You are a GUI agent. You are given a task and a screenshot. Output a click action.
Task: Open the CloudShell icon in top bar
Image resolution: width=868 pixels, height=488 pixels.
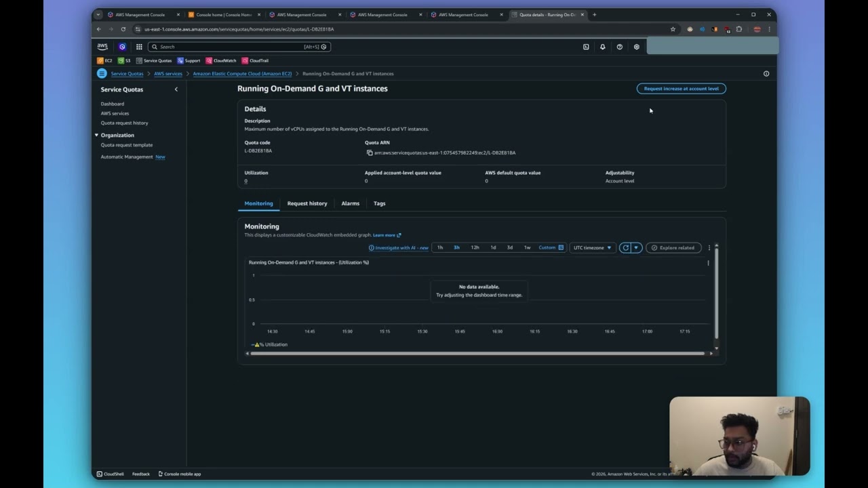586,47
